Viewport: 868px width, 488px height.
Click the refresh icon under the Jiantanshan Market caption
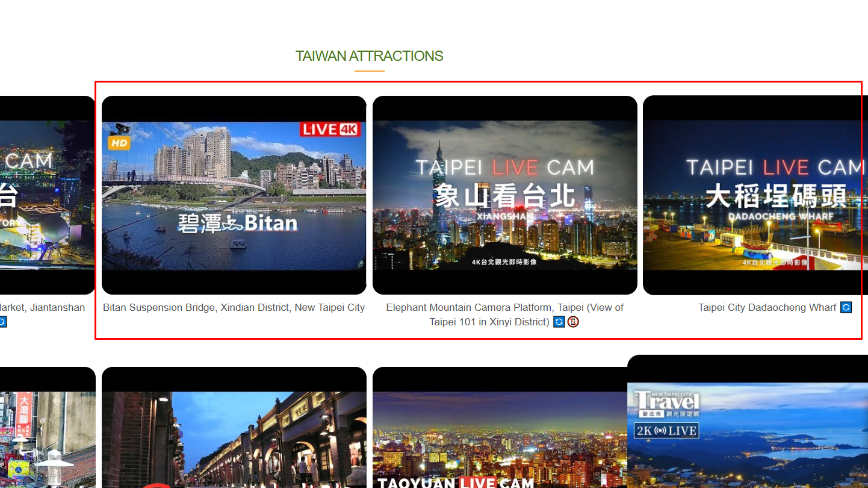tap(4, 322)
